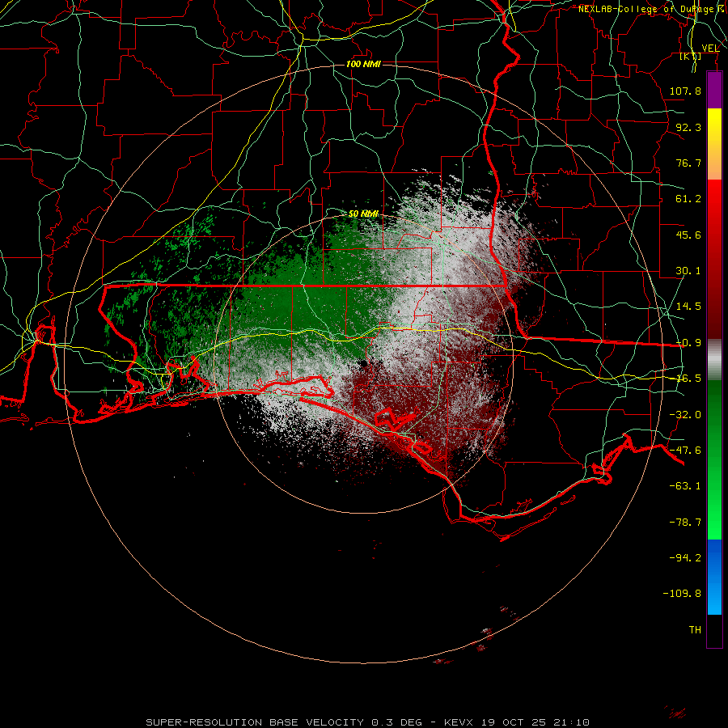Click the 'VEL' legend title
The height and width of the screenshot is (728, 728).
[x=710, y=49]
